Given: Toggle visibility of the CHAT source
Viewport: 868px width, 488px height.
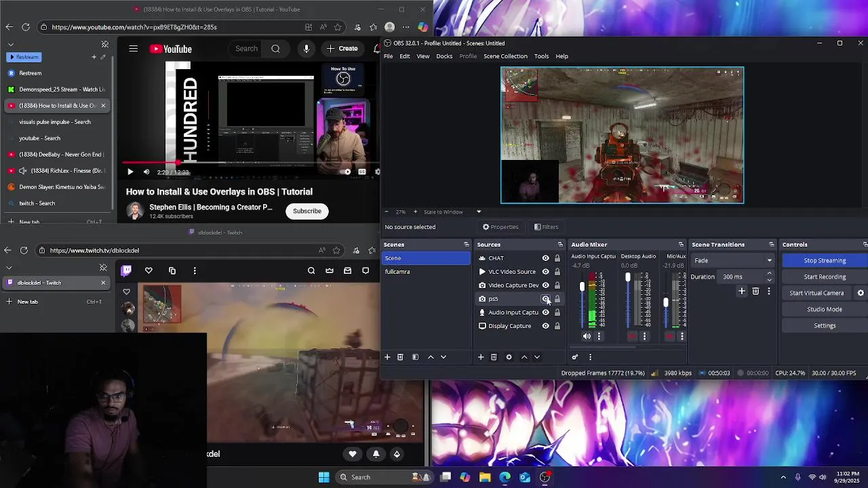Looking at the screenshot, I should 545,258.
